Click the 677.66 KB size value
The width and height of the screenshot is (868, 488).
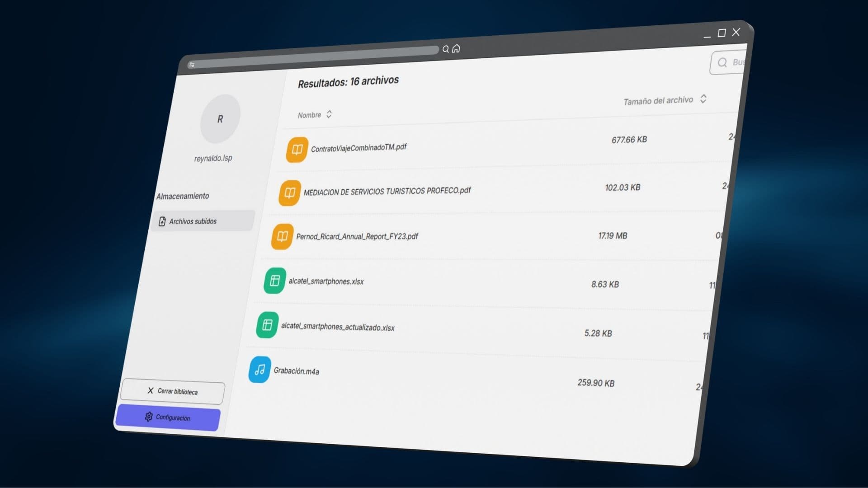pos(629,140)
